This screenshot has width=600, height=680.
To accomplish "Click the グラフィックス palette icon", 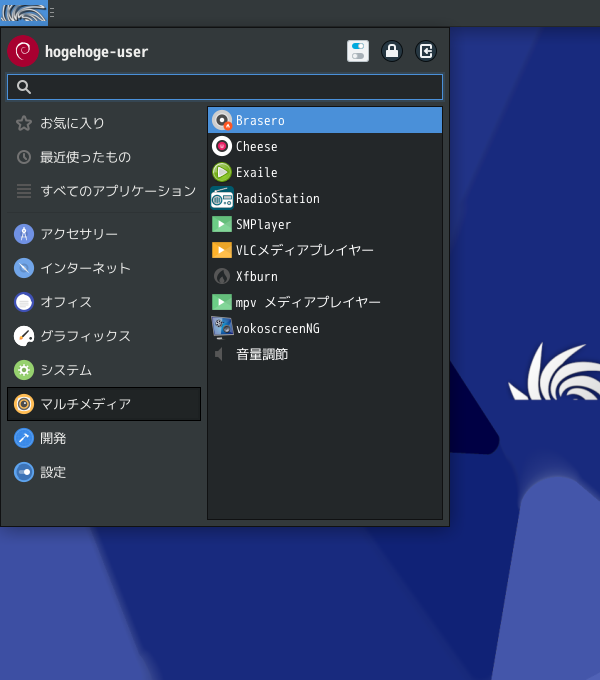I will [x=24, y=336].
